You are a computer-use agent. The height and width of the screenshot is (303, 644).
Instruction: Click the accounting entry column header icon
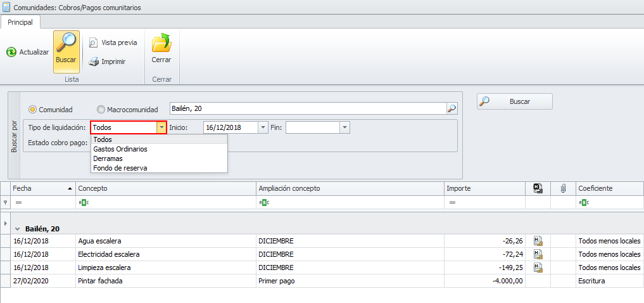[x=538, y=188]
